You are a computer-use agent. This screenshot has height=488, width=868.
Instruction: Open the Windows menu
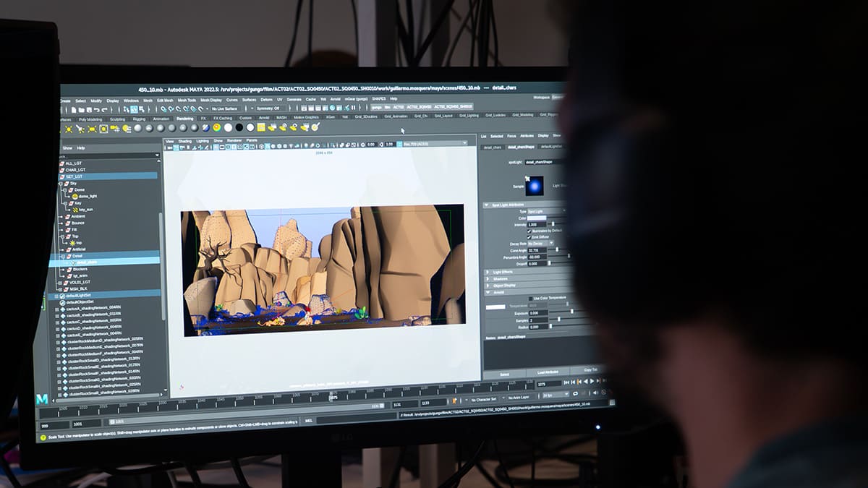click(x=131, y=100)
